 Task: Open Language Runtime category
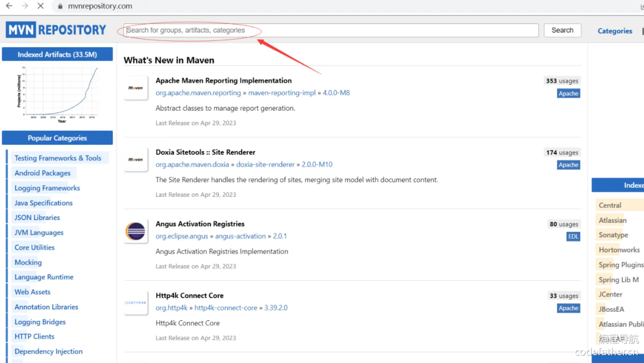[44, 277]
